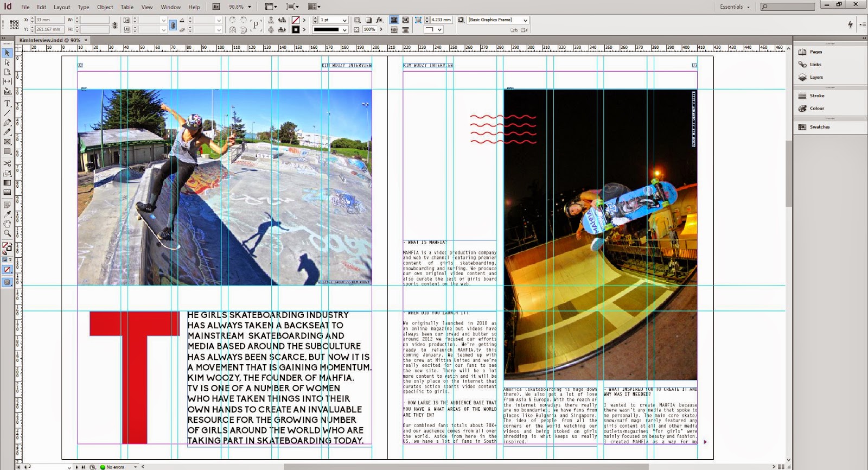Open the Object menu
868x470 pixels.
click(105, 7)
